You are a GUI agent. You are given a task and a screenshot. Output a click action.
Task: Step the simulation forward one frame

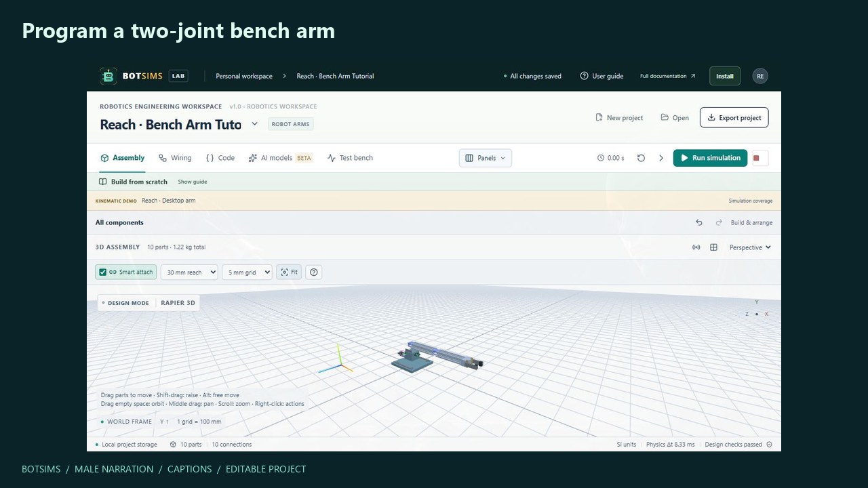tap(661, 158)
